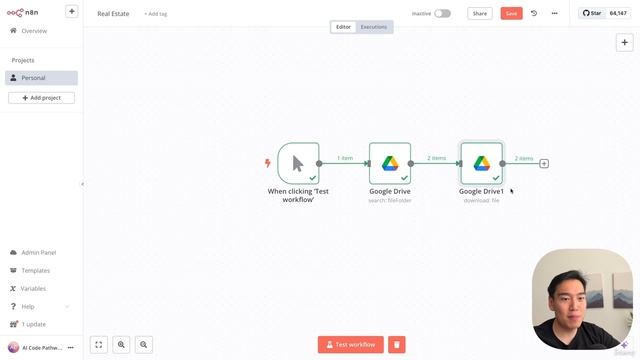
Task: Click 'When clicking Test workflow' label
Action: [298, 196]
